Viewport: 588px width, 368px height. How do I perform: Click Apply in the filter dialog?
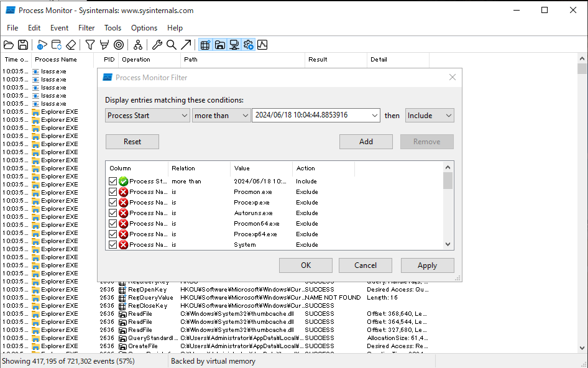tap(427, 265)
